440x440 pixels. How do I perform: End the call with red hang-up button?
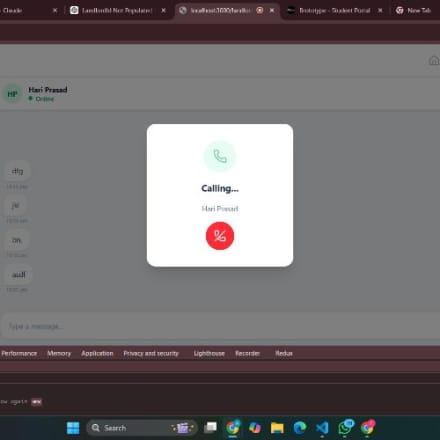point(220,236)
